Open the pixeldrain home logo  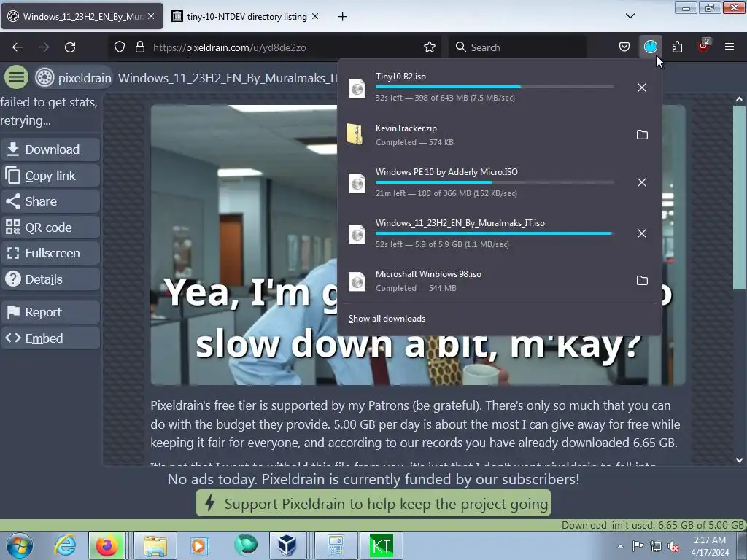tap(74, 77)
